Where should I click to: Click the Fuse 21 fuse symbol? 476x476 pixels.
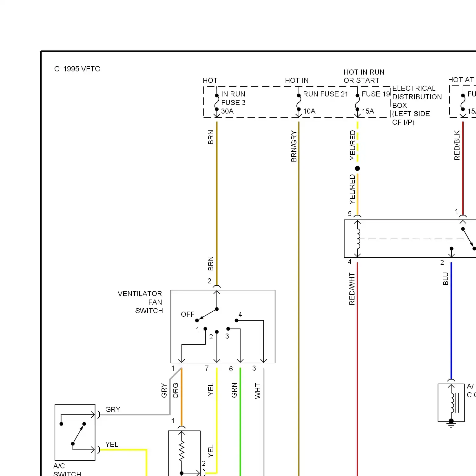coord(299,102)
